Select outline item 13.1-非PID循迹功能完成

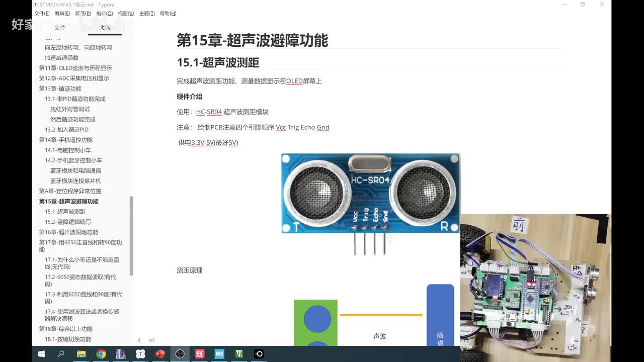75,99
